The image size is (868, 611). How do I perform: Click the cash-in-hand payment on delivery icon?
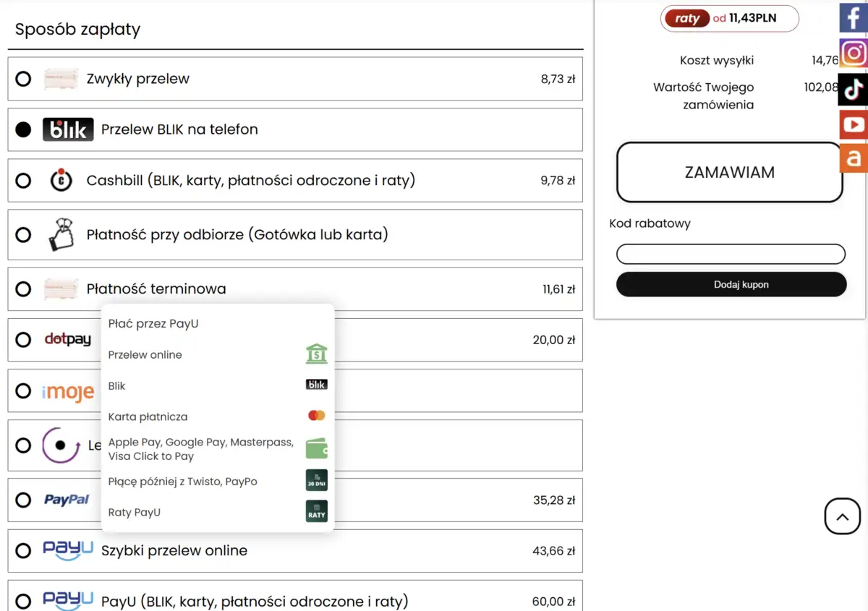(x=61, y=234)
